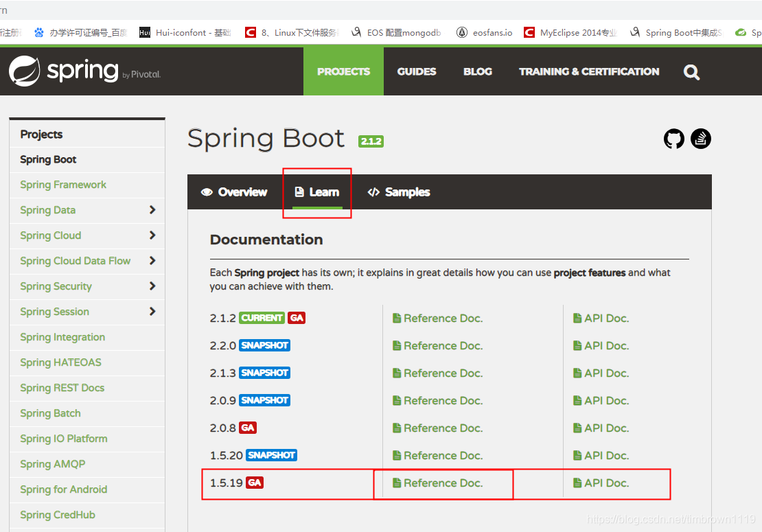Click the Projects sidebar heading
The image size is (762, 532).
click(x=41, y=134)
